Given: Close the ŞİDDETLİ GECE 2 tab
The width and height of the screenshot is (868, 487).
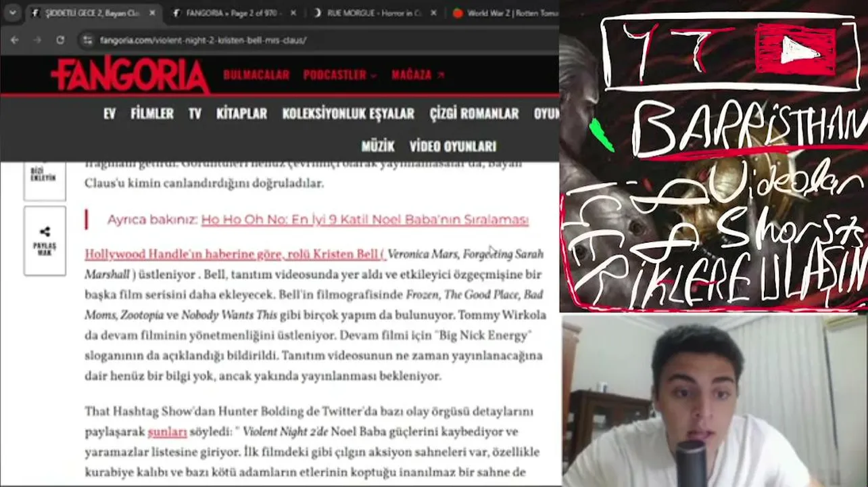Looking at the screenshot, I should click(x=152, y=14).
